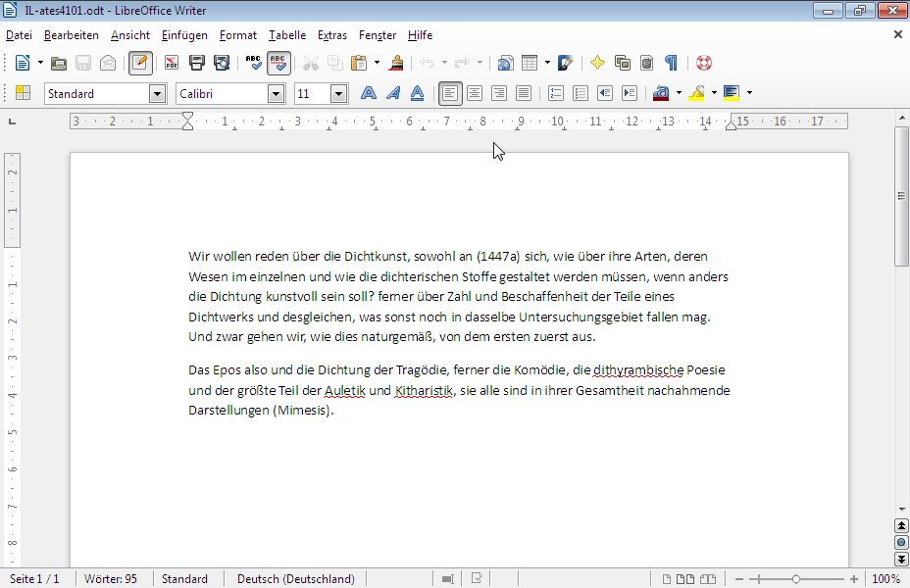Open Data Sources icon
Screen dimensions: 910x588
647,63
